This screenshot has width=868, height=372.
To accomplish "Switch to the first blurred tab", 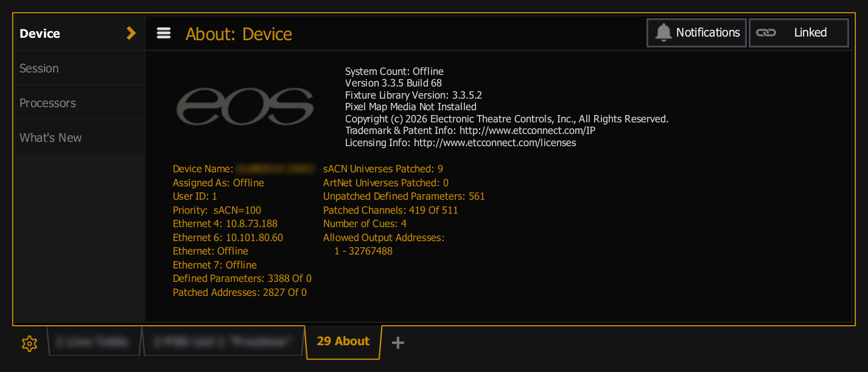I will tap(93, 342).
